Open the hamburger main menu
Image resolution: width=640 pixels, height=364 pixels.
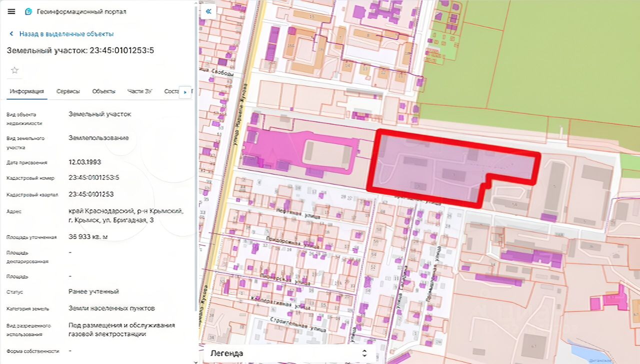11,11
